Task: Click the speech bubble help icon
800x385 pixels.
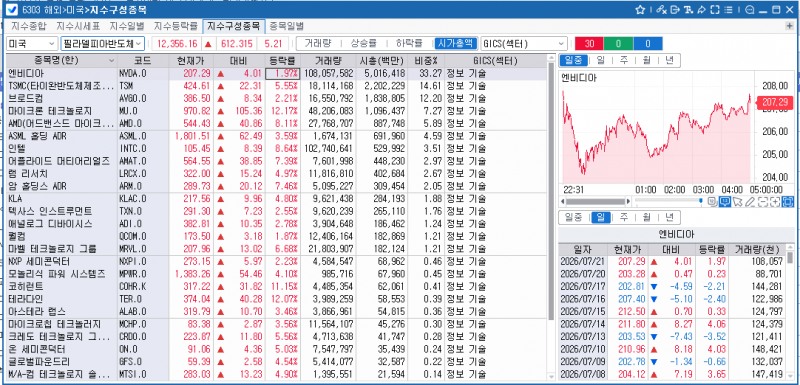Action: tap(749, 10)
